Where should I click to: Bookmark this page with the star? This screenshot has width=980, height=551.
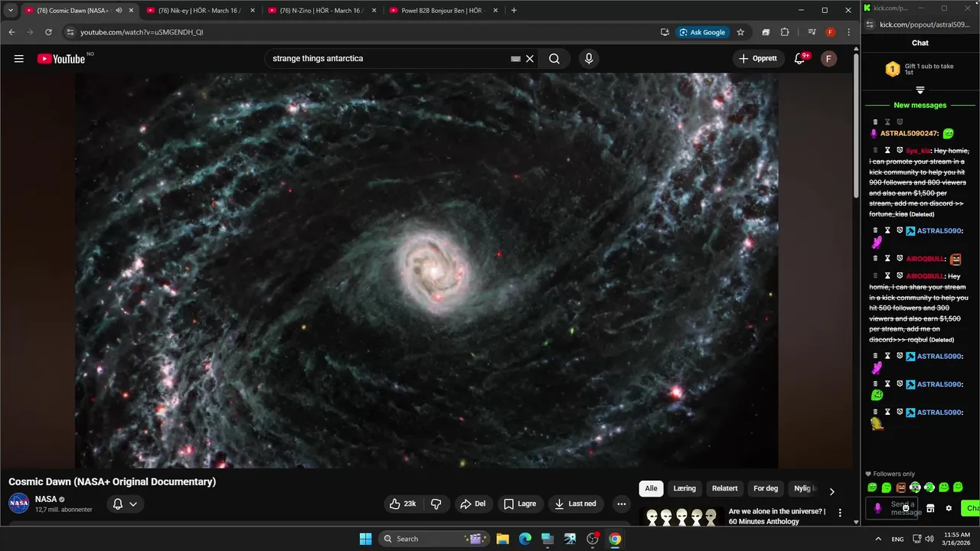pyautogui.click(x=740, y=32)
